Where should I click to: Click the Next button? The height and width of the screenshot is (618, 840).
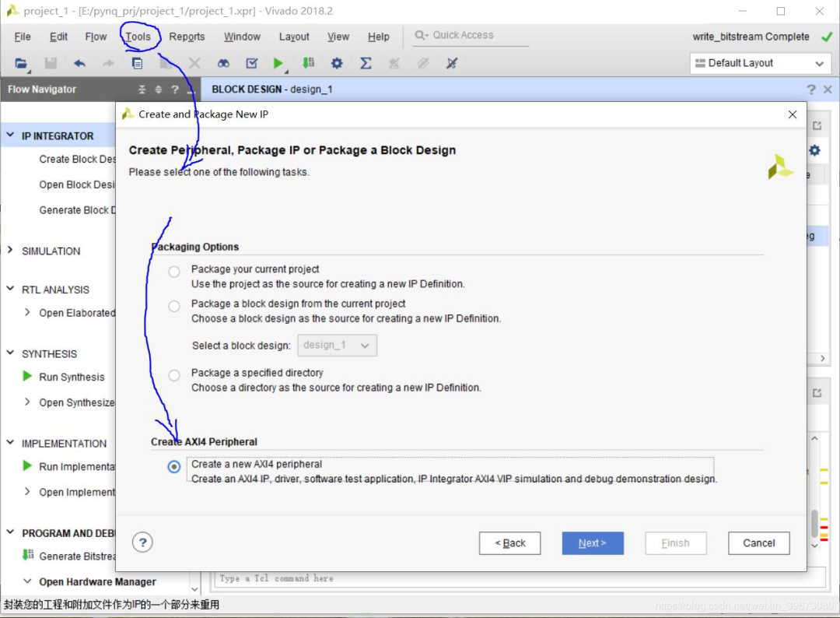592,543
